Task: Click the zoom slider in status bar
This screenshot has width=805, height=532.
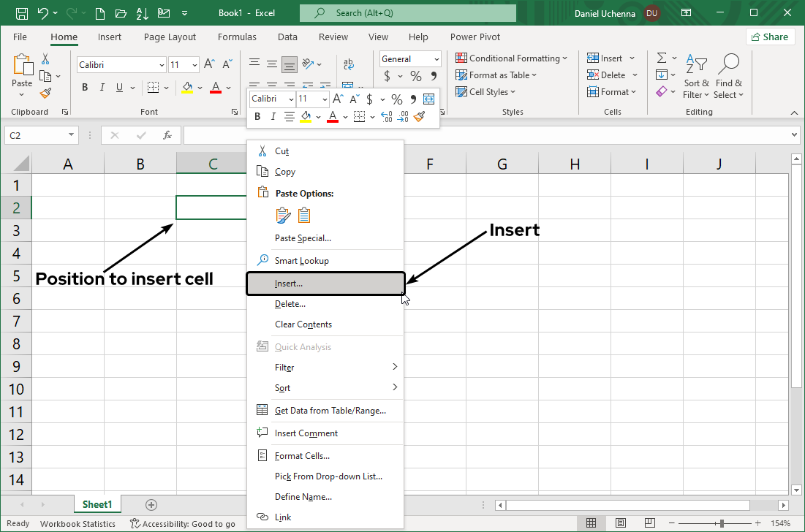Action: (x=722, y=523)
